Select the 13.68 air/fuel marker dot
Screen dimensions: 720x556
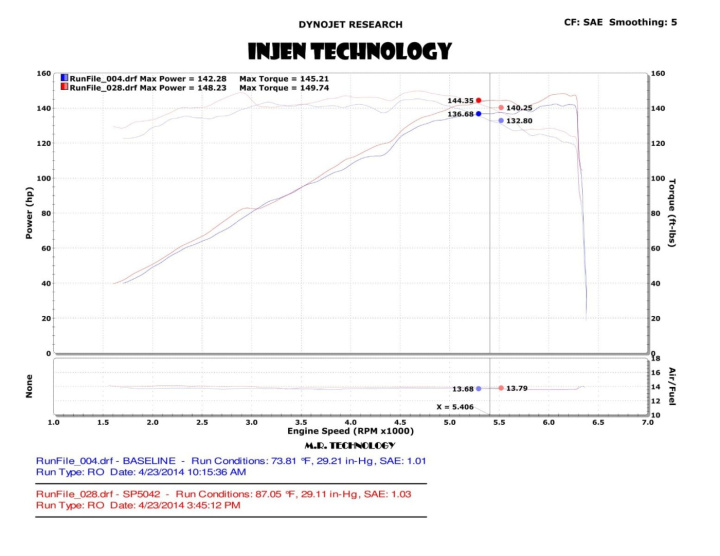click(x=478, y=388)
